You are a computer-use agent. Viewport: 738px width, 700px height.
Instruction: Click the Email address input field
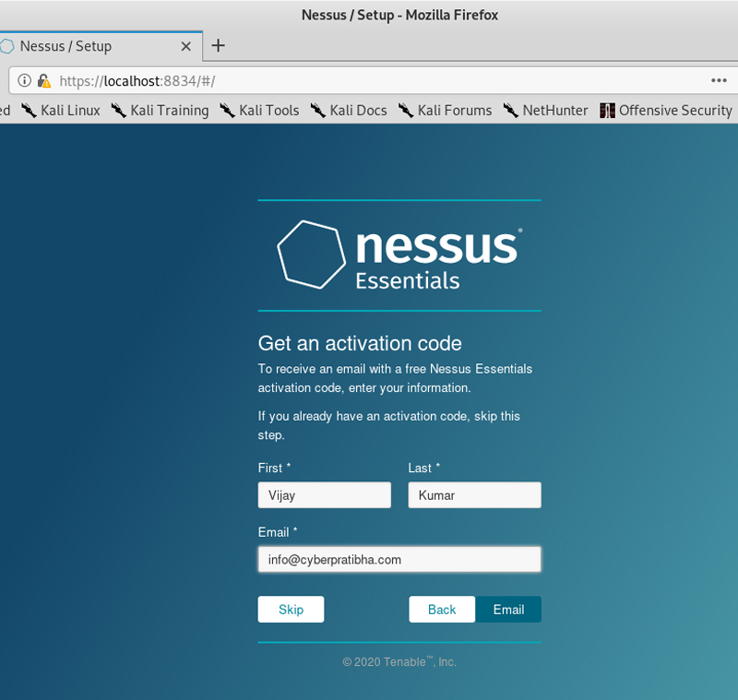coord(399,559)
